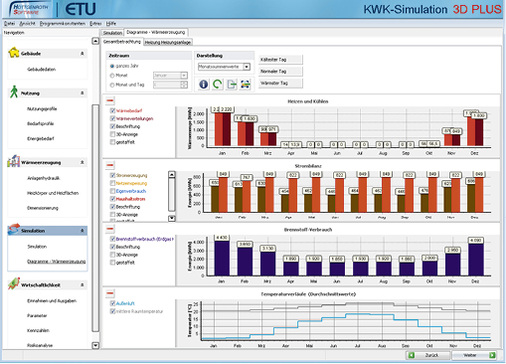This screenshot has height=364, width=506.
Task: Click the Gebäude house icon
Action: pyautogui.click(x=14, y=52)
